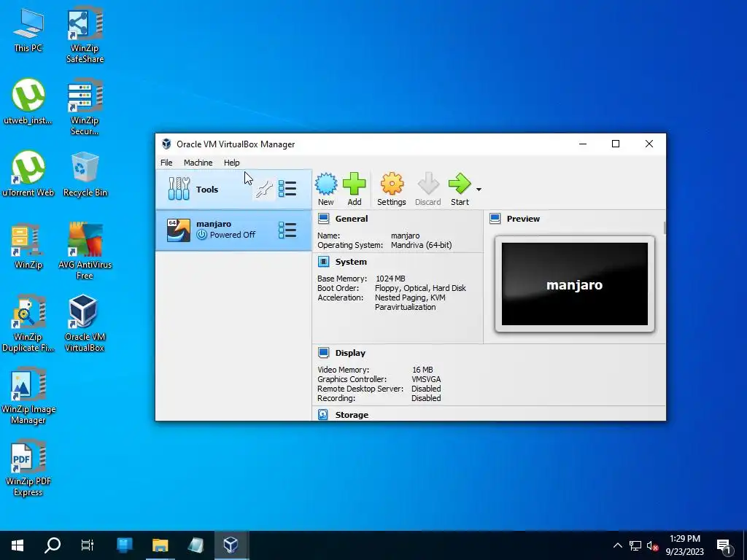Select the Tools entry in sidebar
Image resolution: width=747 pixels, height=560 pixels.
233,190
